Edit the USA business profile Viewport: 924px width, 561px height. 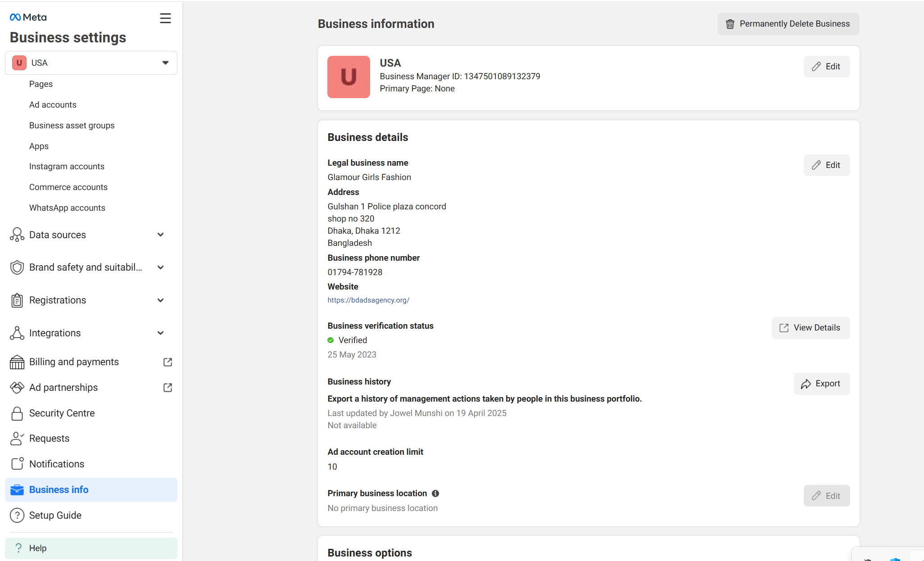coord(826,67)
